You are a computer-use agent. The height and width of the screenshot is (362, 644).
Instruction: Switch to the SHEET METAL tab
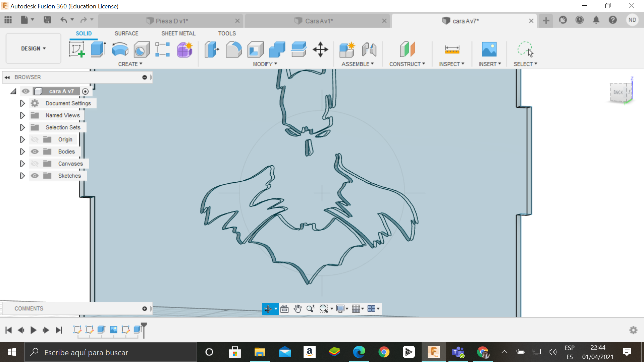coord(178,33)
